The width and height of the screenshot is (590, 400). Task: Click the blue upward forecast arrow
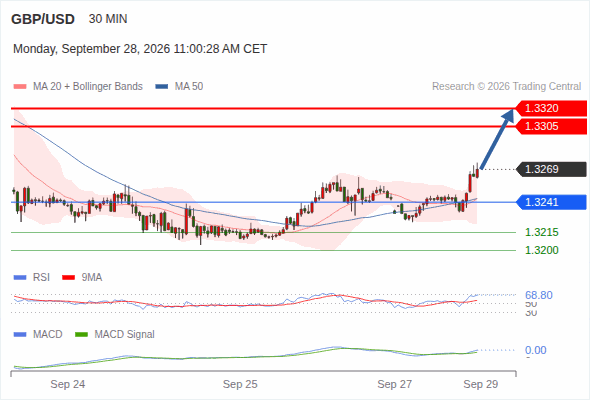click(497, 139)
